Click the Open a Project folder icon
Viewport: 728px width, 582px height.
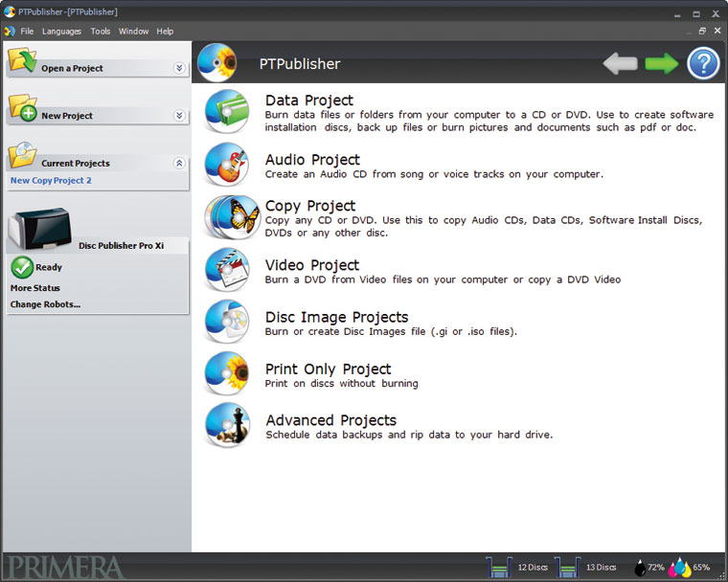[x=22, y=59]
